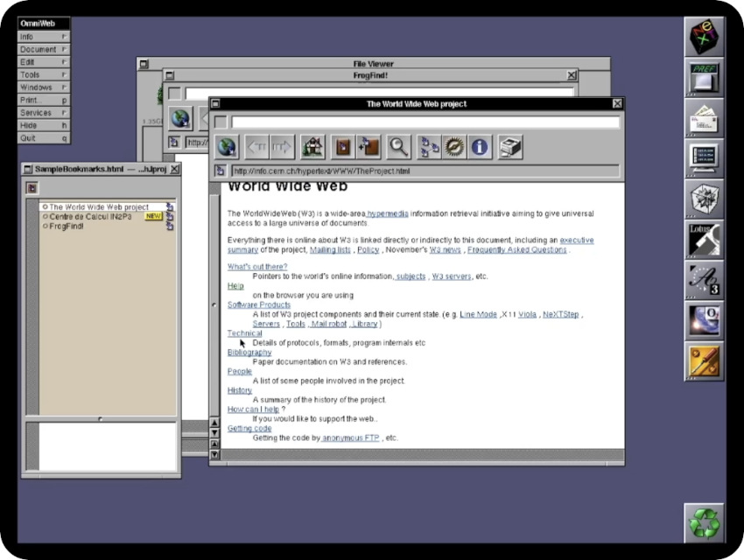Click the globe icon in World Wide Web project toolbar
744x560 pixels.
coord(227,147)
